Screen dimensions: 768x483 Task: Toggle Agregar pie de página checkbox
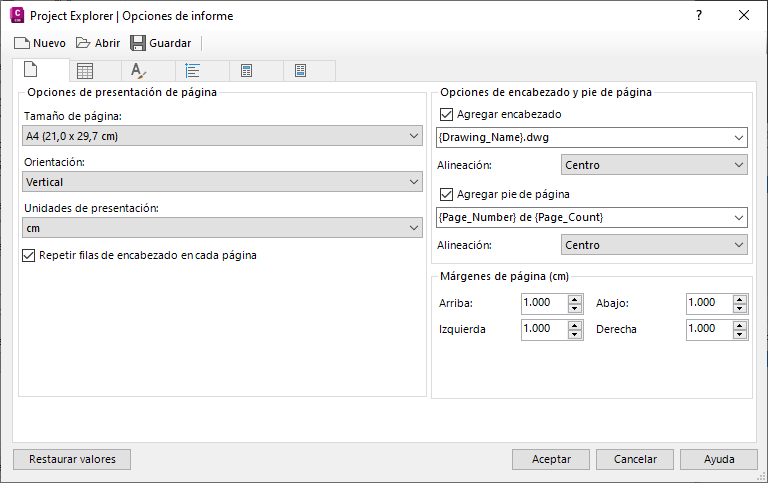click(x=446, y=195)
